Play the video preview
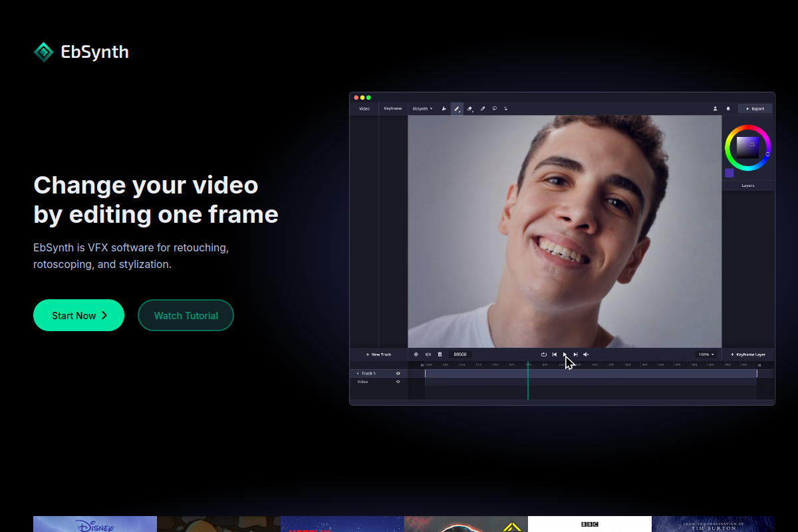This screenshot has width=798, height=532. (565, 354)
